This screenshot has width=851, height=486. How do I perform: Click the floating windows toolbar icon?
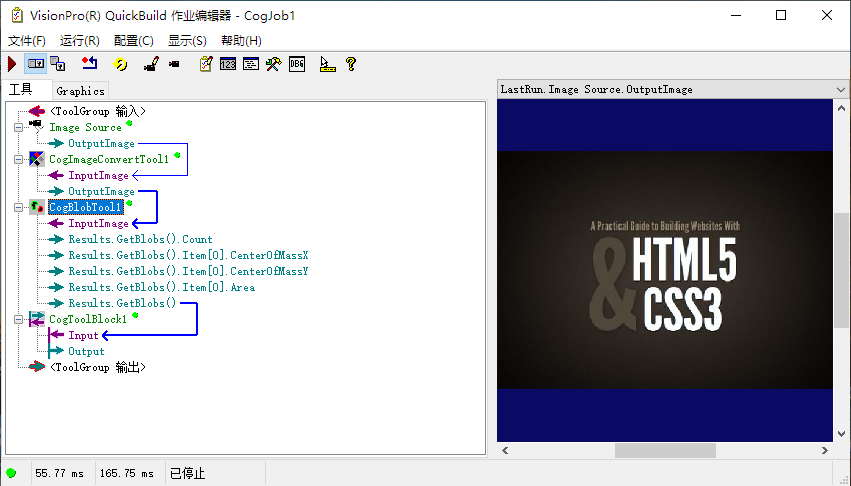coord(58,64)
